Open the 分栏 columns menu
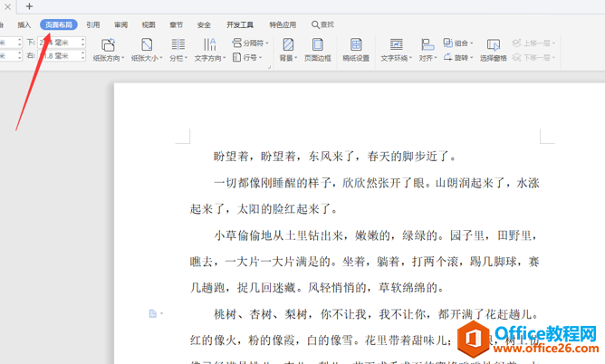Viewport: 605px width, 364px height. (178, 50)
